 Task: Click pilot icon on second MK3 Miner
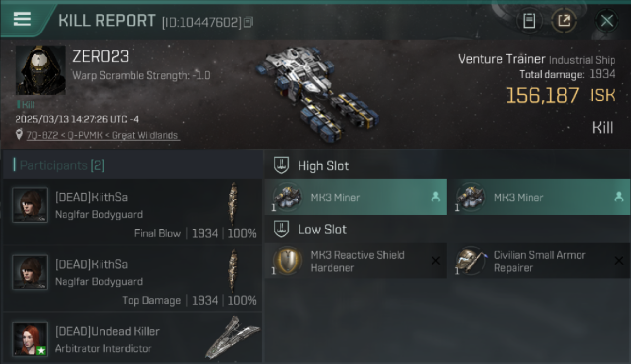tap(619, 197)
